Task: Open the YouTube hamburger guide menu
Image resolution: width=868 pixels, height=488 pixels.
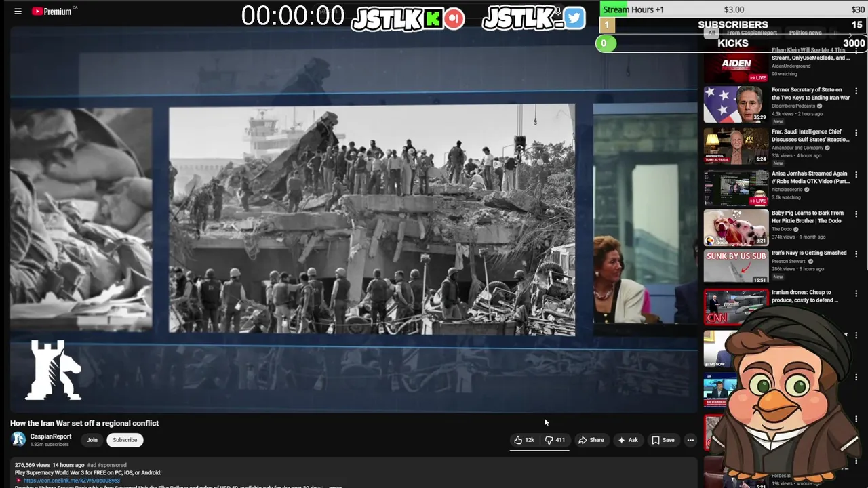Action: pyautogui.click(x=18, y=12)
